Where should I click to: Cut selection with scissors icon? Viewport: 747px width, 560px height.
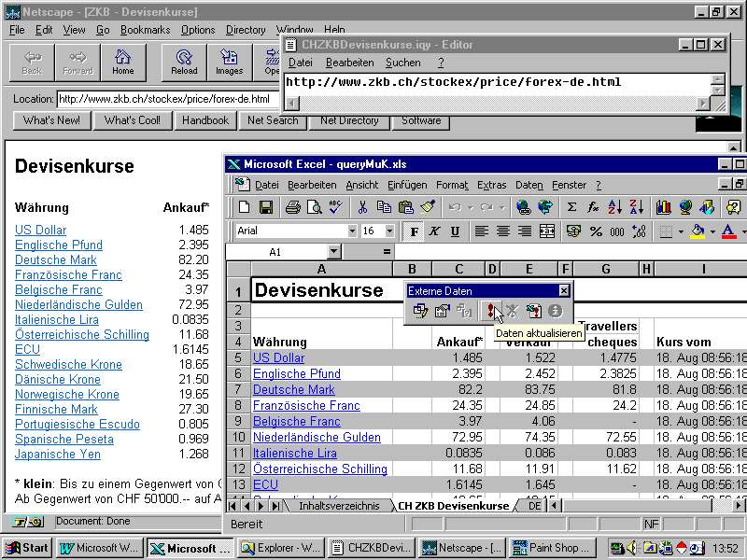tap(362, 206)
